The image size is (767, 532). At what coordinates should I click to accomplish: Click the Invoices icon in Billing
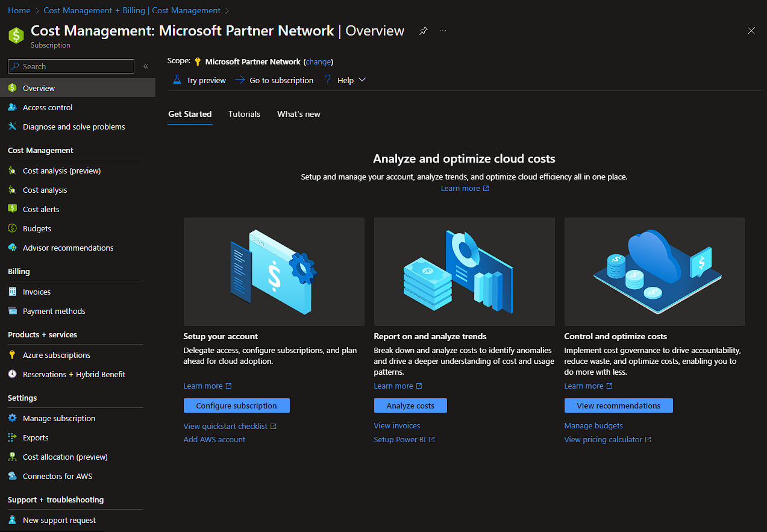tap(12, 292)
